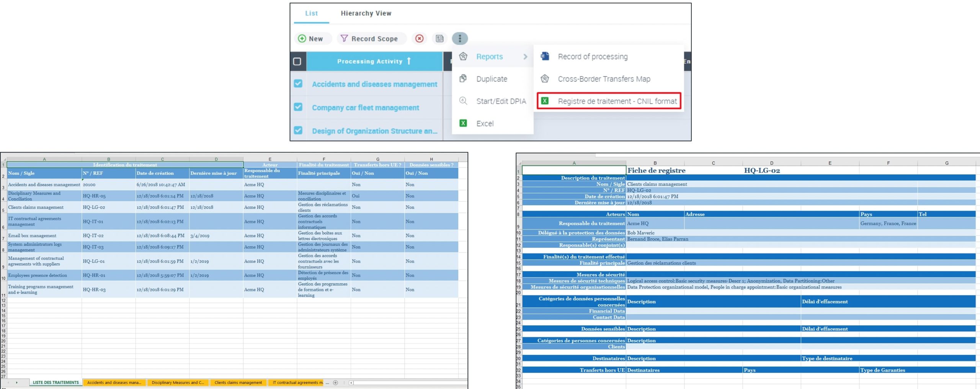Click the red circled X delete icon
Image resolution: width=980 pixels, height=389 pixels.
[x=420, y=39]
